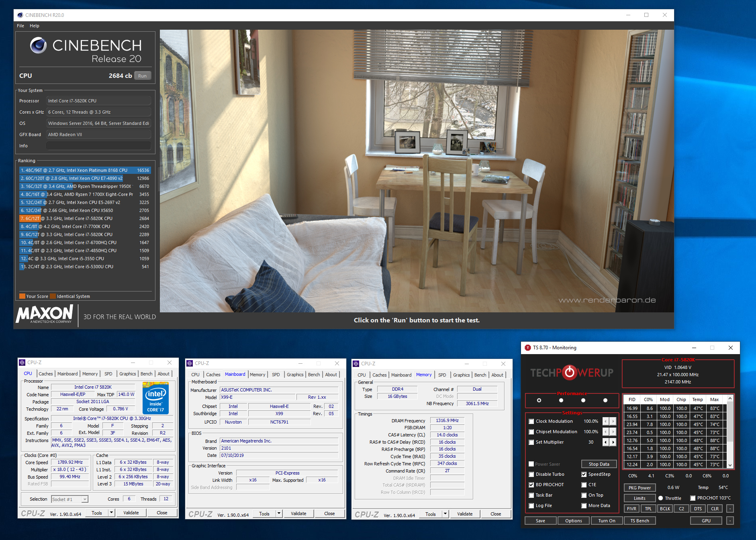Viewport: 756px width, 540px height.
Task: Select the i7-5820K ranking row scoring 2289
Action: (85, 234)
